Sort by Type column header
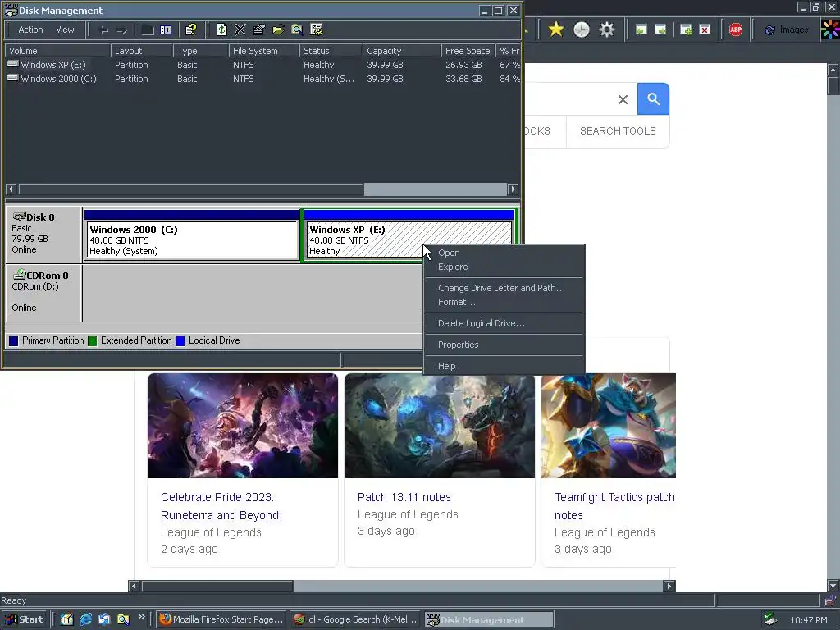The height and width of the screenshot is (630, 840). tap(200, 51)
